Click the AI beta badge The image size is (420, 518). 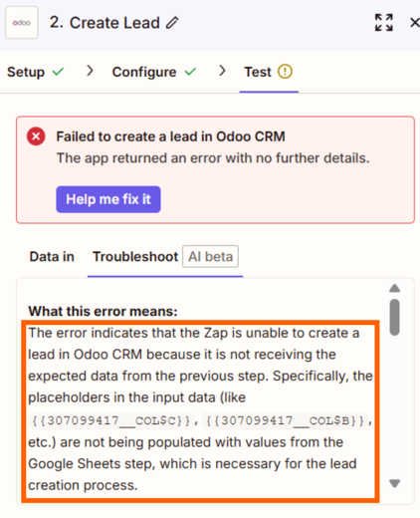coord(210,256)
